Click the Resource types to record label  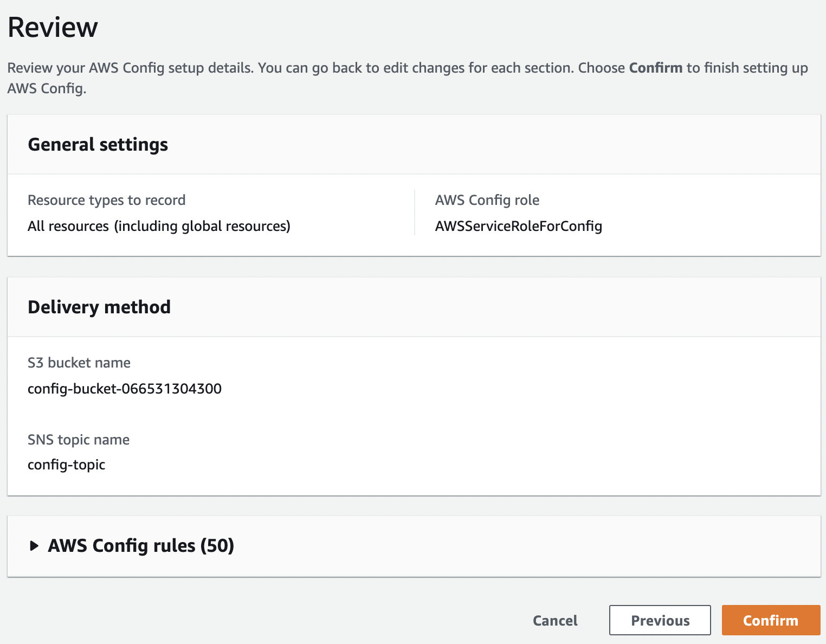107,200
